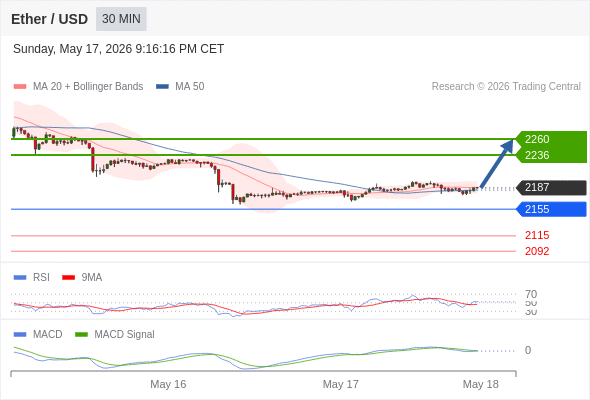The height and width of the screenshot is (400, 590).
Task: Select the 2260 resistance price tag
Action: pyautogui.click(x=551, y=139)
